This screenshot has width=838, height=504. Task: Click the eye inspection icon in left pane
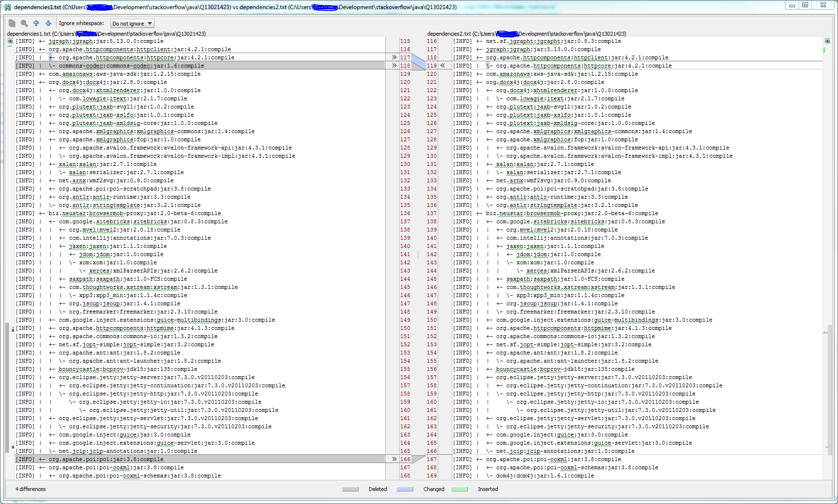10,41
